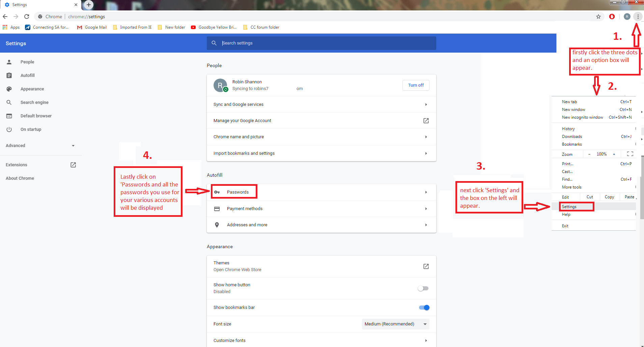The height and width of the screenshot is (347, 644).
Task: Click the profile avatar icon in toolbar
Action: (x=627, y=17)
